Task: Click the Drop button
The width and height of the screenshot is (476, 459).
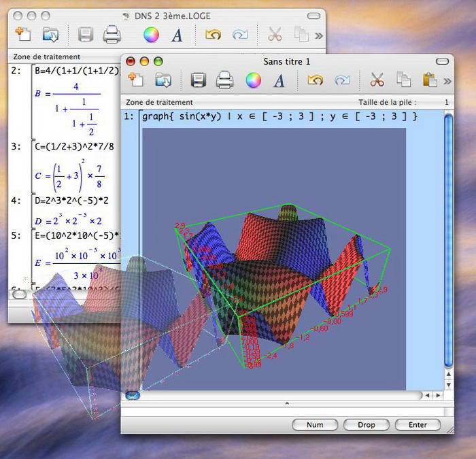Action: click(367, 425)
